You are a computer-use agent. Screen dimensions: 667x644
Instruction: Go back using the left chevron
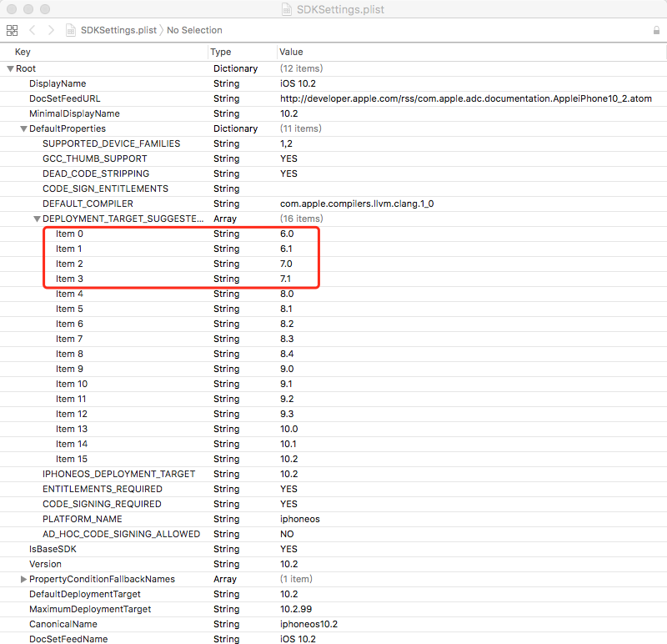click(x=33, y=30)
